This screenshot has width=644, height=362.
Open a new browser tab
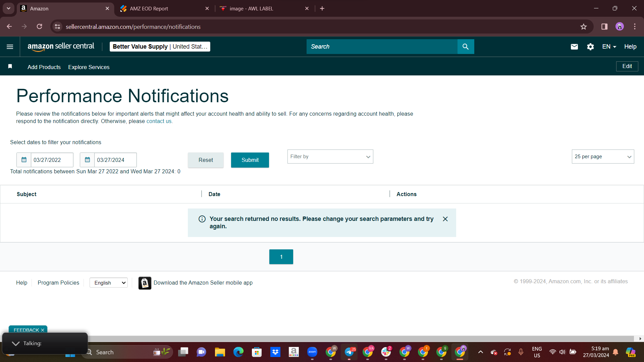click(322, 8)
